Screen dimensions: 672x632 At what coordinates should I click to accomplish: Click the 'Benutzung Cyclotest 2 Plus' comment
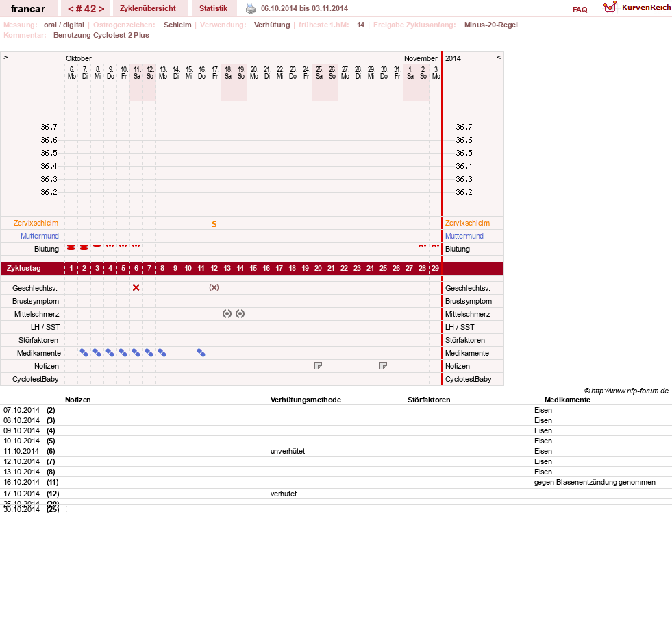[101, 35]
